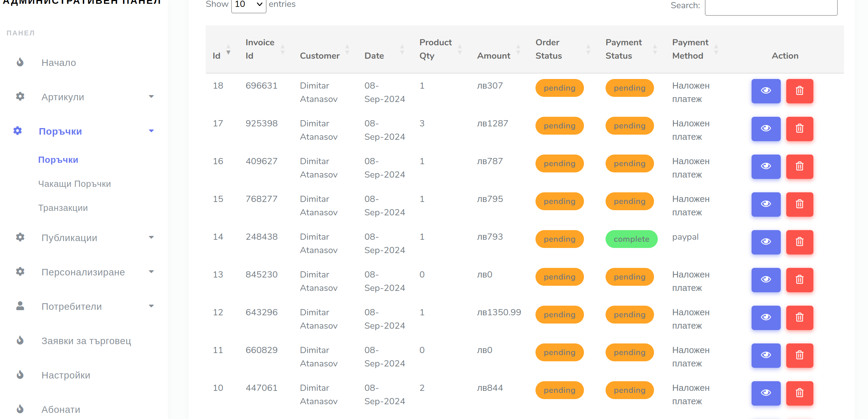View order with invoice 696631
Screen dimensions: 868x419
click(766, 91)
